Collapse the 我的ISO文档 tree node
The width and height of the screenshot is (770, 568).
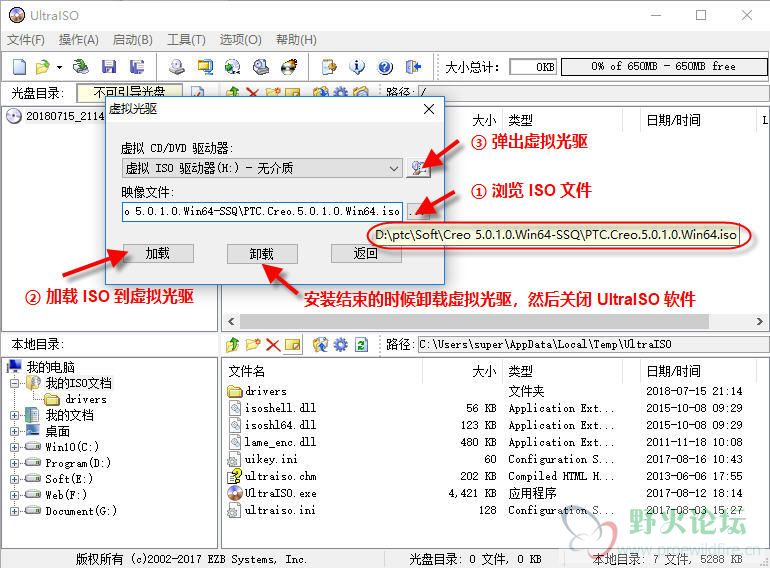pyautogui.click(x=15, y=383)
